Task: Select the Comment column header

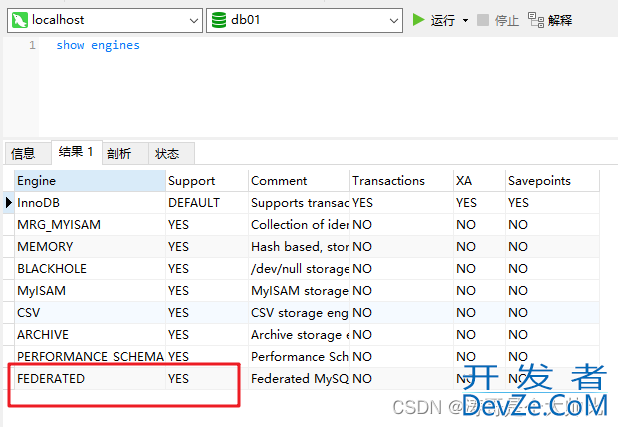Action: point(299,181)
